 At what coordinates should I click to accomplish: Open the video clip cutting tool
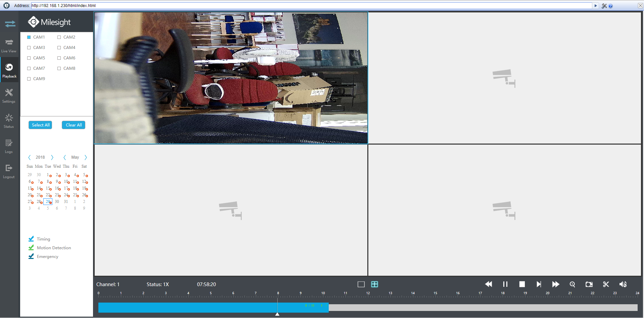pyautogui.click(x=606, y=284)
